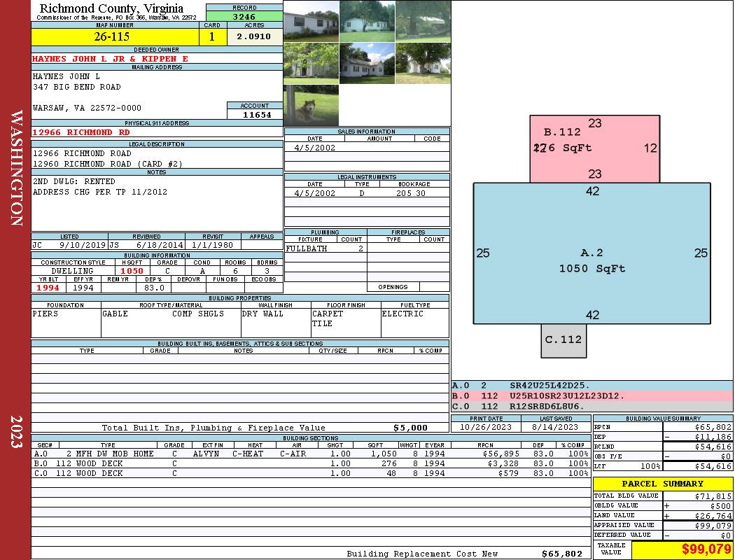Select the B.0 sketch code legend row
The width and height of the screenshot is (735, 560).
tap(591, 395)
